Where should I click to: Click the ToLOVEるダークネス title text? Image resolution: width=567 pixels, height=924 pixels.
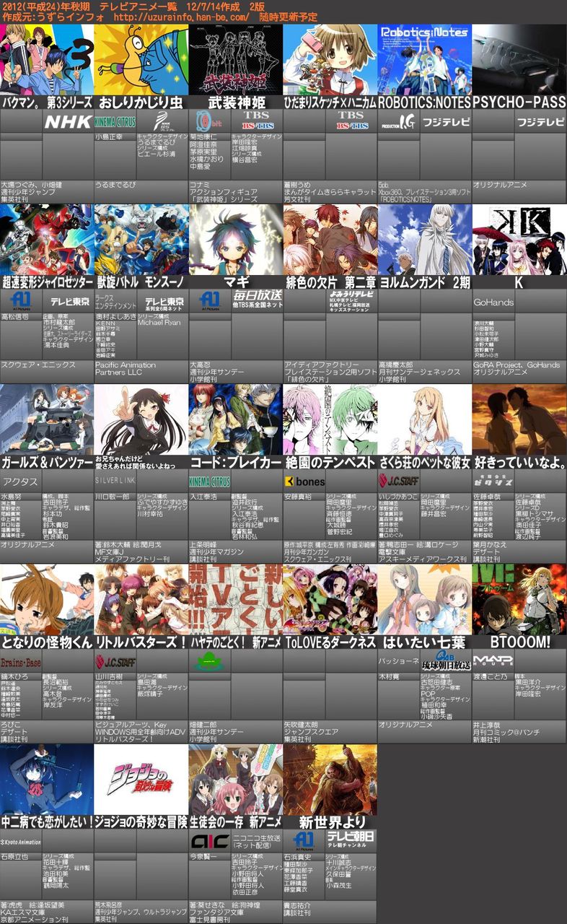pyautogui.click(x=330, y=642)
